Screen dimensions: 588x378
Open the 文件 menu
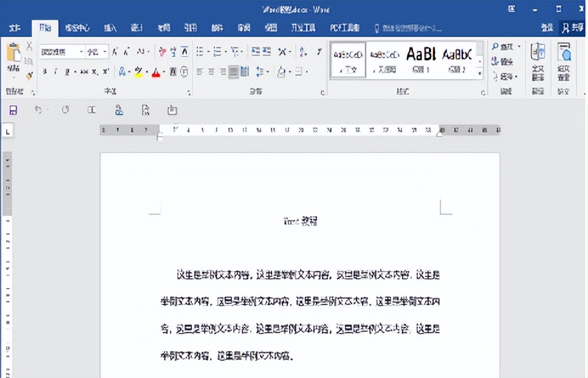16,27
